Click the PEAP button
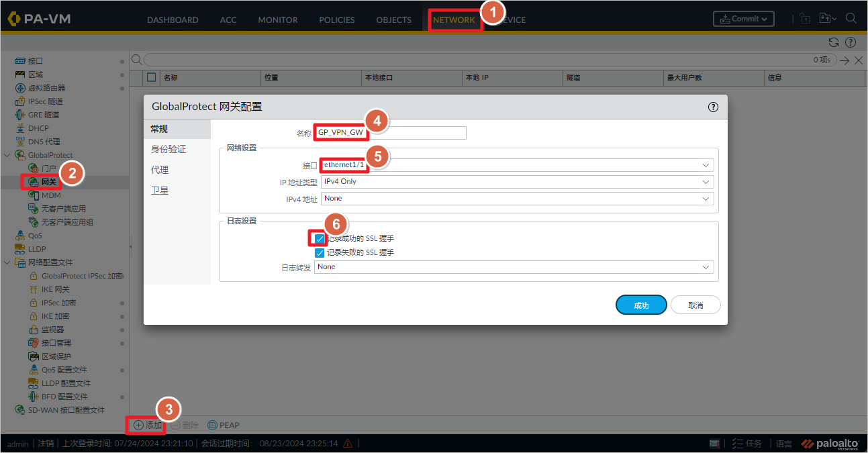 click(x=224, y=425)
